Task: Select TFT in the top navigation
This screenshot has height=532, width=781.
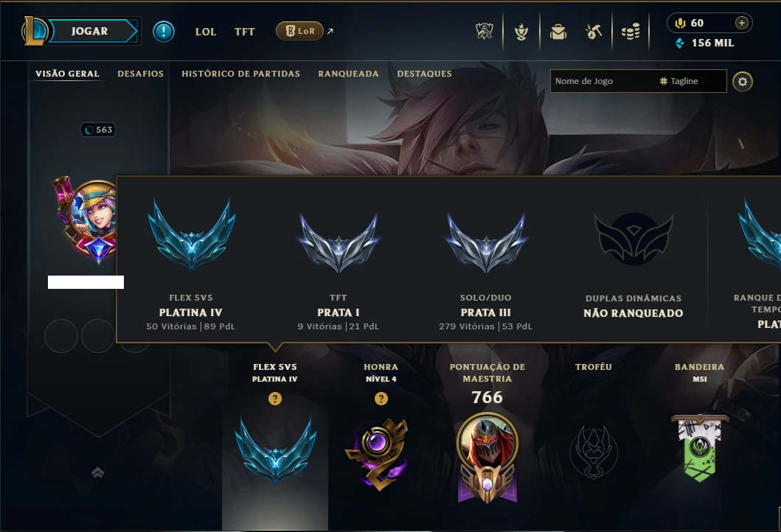Action: coord(245,32)
